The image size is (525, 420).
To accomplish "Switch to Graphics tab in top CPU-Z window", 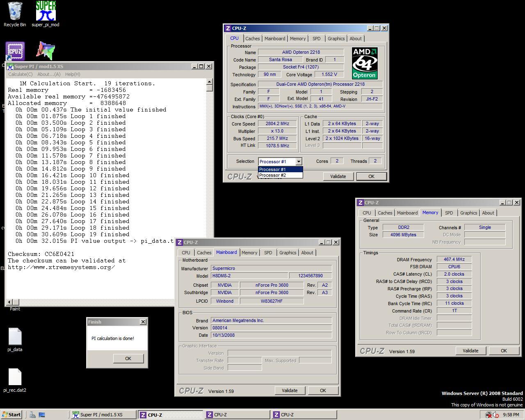I will click(336, 39).
